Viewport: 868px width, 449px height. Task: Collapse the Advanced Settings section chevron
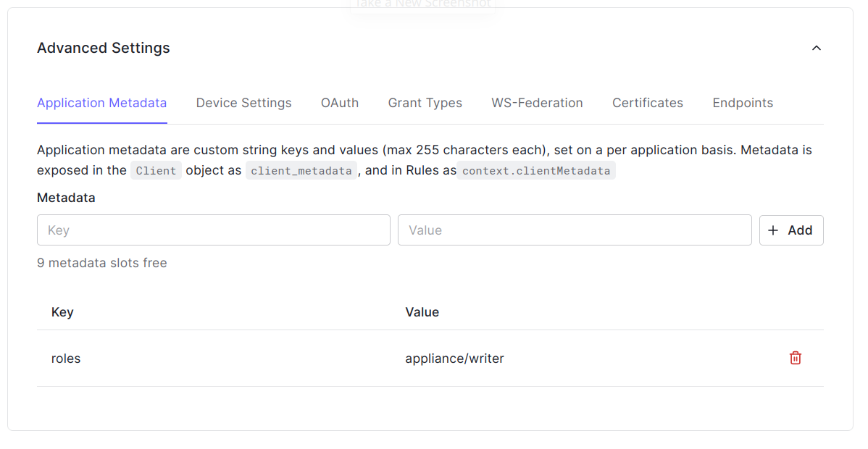tap(816, 49)
